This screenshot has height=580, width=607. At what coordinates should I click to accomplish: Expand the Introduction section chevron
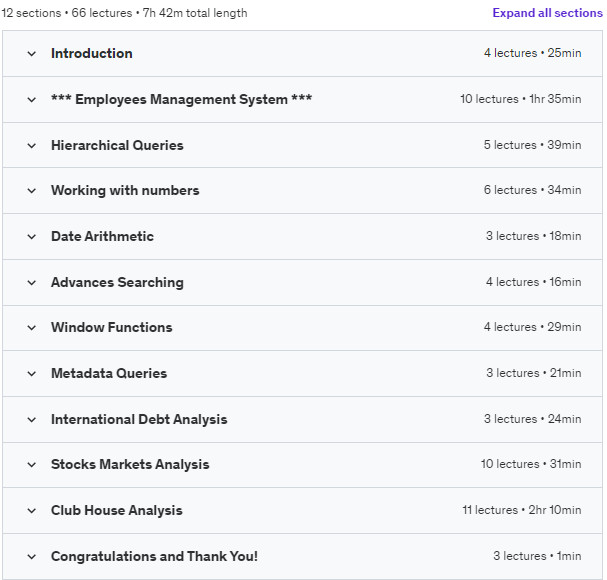click(32, 54)
